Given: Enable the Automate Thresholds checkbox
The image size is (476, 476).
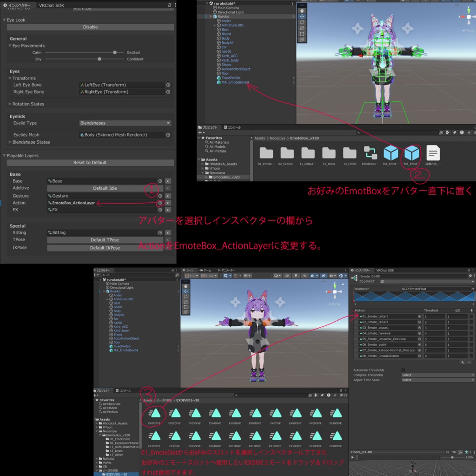Looking at the screenshot, I should pos(403,370).
